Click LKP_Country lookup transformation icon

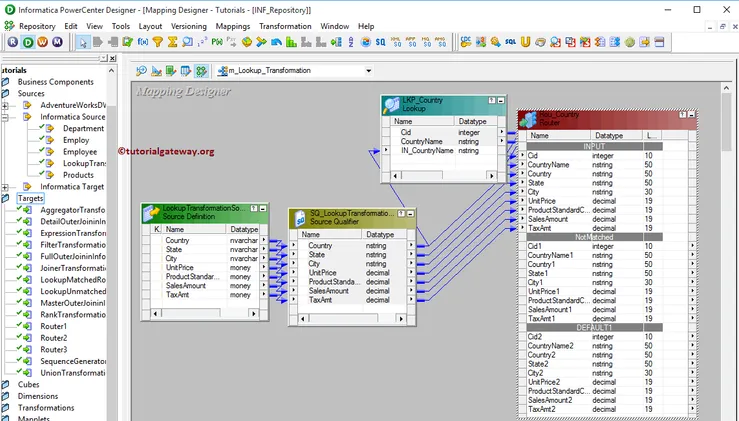(x=391, y=105)
